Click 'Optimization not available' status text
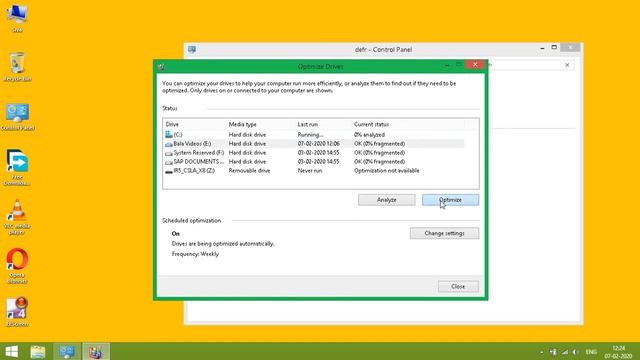 pyautogui.click(x=387, y=171)
